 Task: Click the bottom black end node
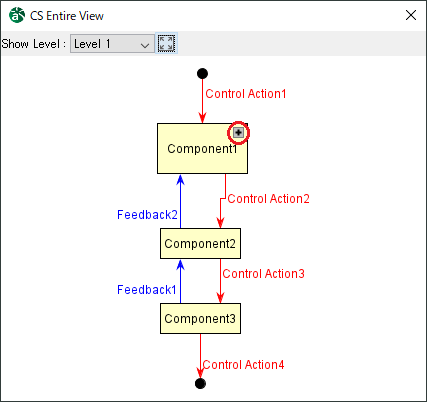tap(200, 383)
